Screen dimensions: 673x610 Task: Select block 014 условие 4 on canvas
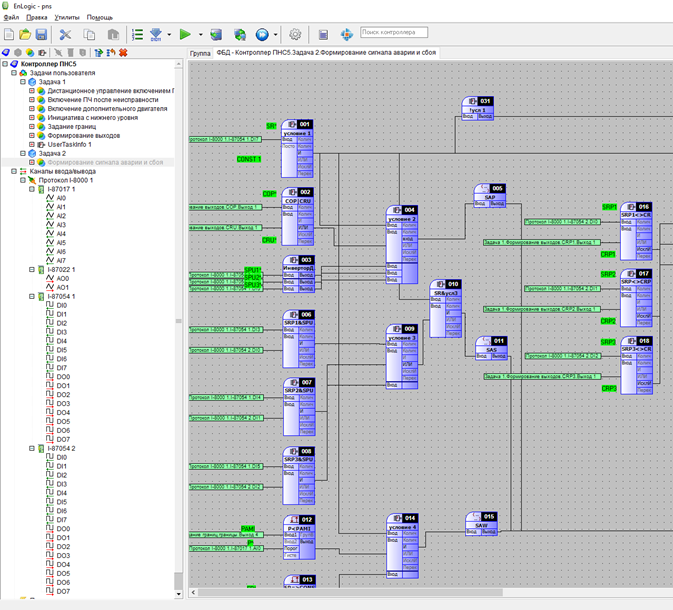[403, 546]
